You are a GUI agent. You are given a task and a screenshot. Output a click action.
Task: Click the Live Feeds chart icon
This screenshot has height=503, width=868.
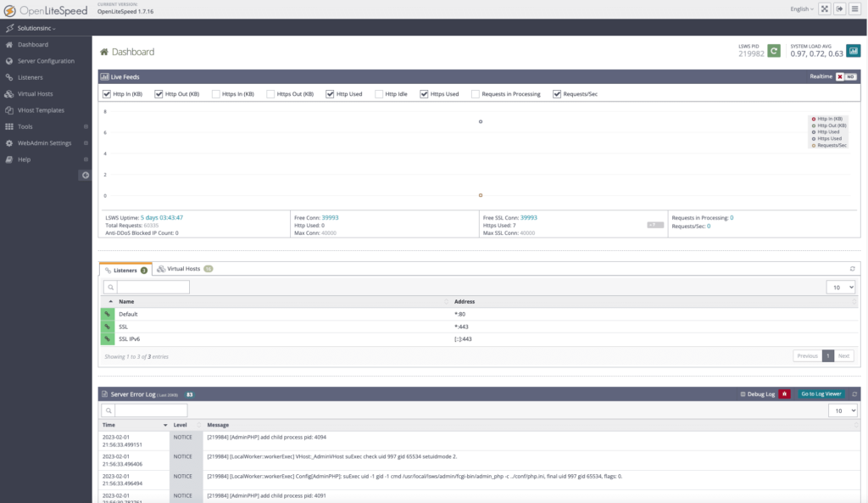[104, 77]
